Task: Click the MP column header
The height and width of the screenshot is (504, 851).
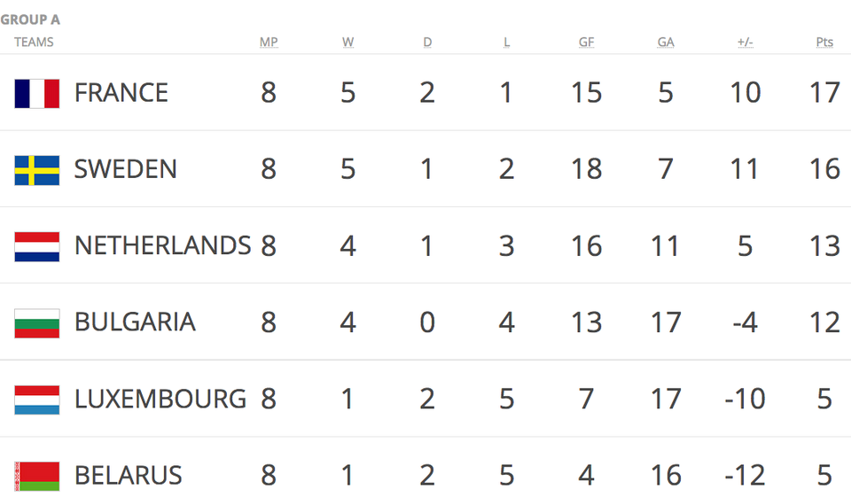Action: (269, 43)
